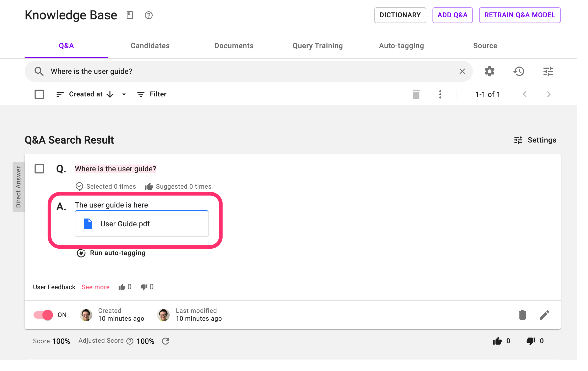Delete the Q&A card with trash icon

point(522,315)
